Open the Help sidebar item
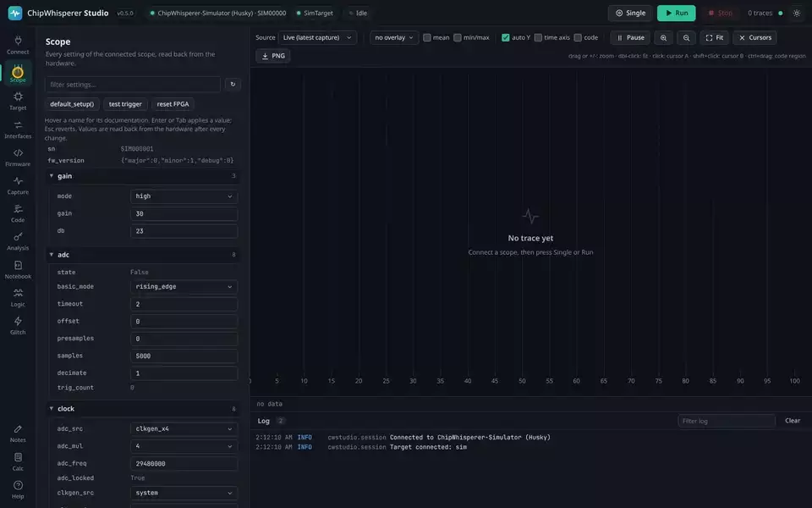812x508 pixels. 18,489
